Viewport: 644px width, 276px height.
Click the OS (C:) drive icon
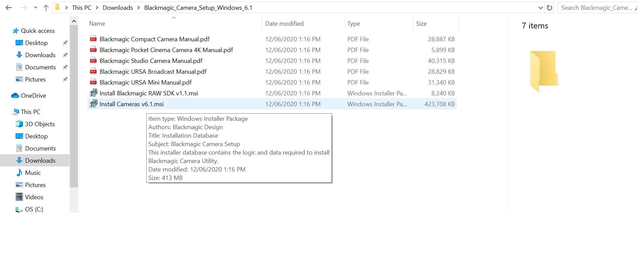tap(19, 209)
